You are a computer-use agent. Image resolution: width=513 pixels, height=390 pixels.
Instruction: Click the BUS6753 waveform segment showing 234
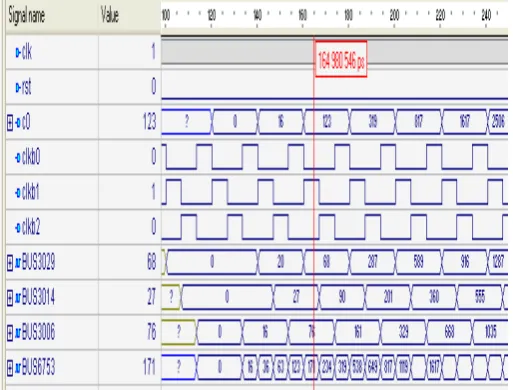click(x=326, y=367)
